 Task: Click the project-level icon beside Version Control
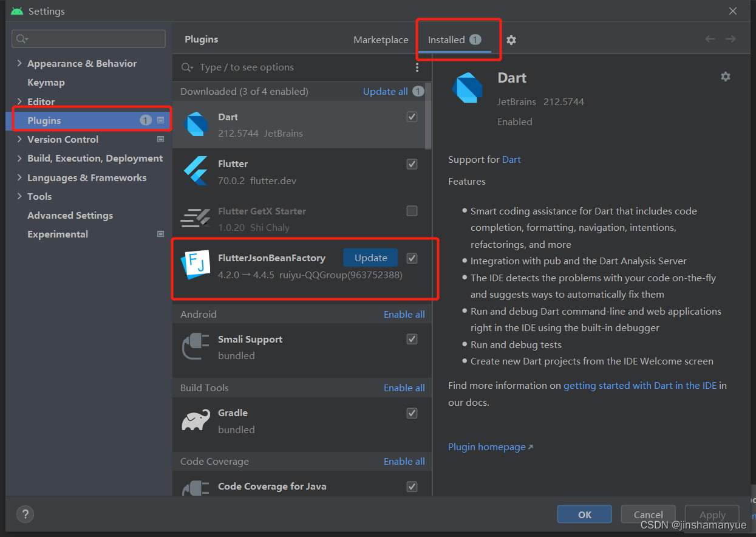[160, 139]
